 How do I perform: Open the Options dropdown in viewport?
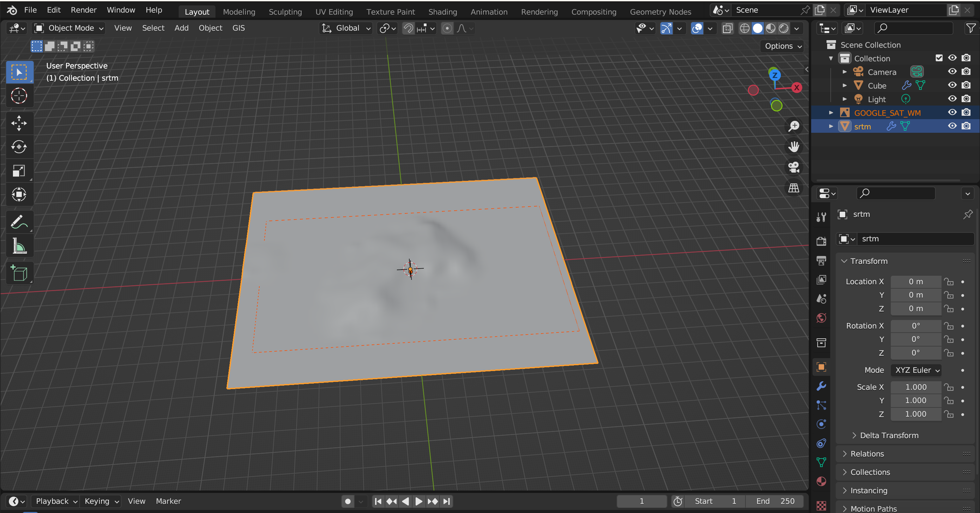coord(783,46)
